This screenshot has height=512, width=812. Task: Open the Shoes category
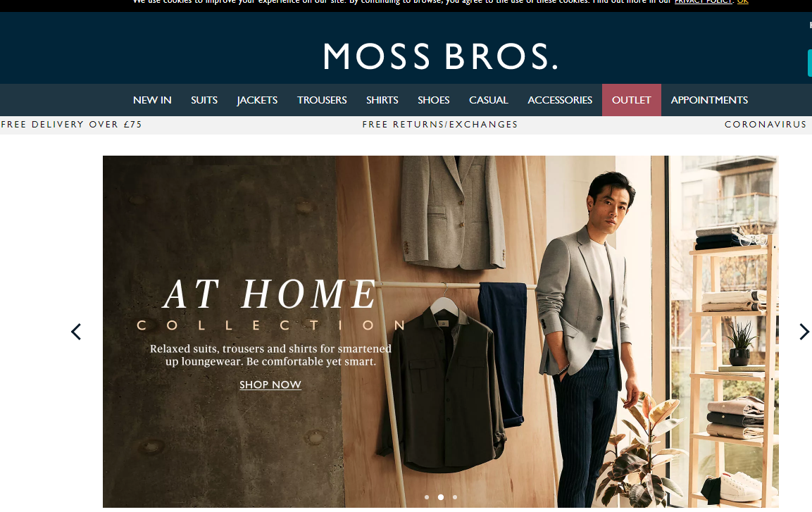pos(433,100)
